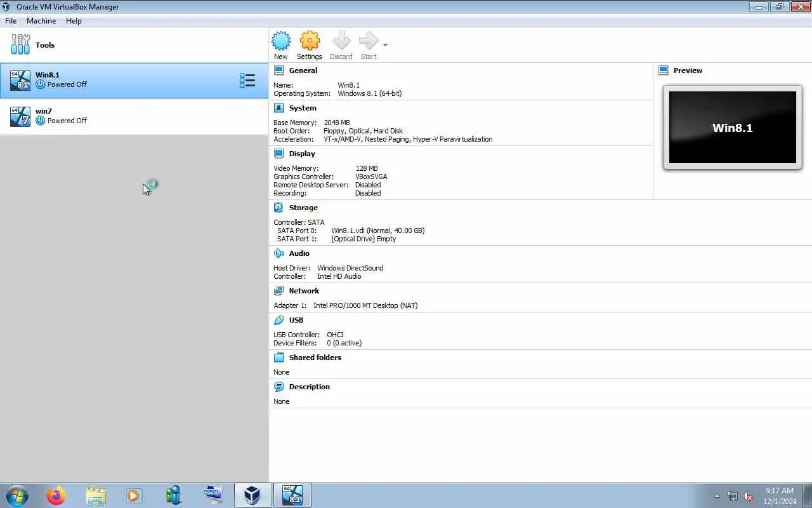Open the Storage settings heading link
The width and height of the screenshot is (812, 508).
coord(303,208)
